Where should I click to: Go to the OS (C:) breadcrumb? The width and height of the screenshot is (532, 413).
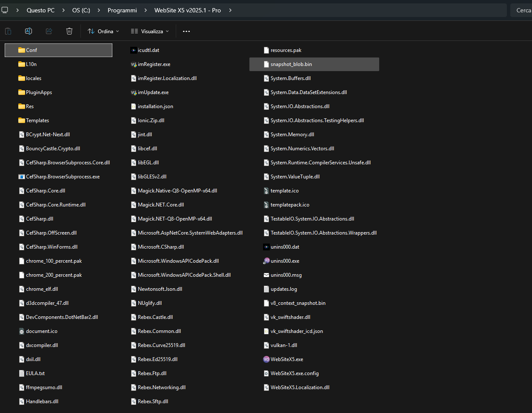click(81, 10)
